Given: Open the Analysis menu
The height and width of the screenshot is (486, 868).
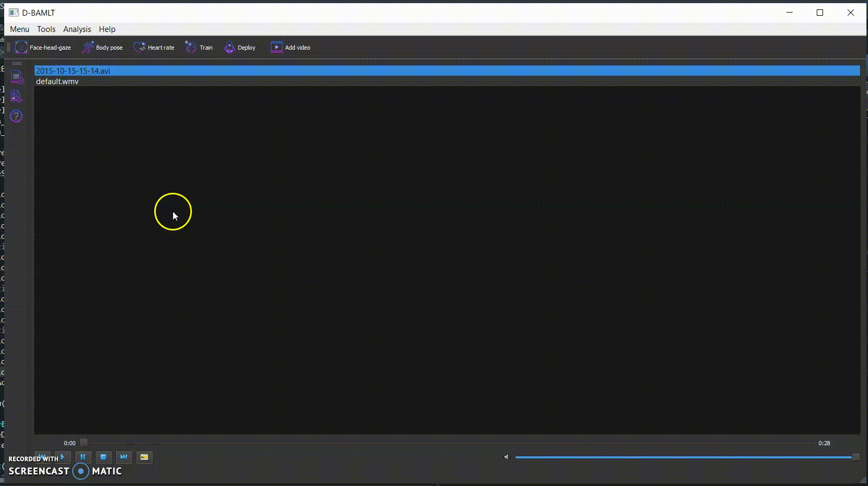Looking at the screenshot, I should pos(77,29).
